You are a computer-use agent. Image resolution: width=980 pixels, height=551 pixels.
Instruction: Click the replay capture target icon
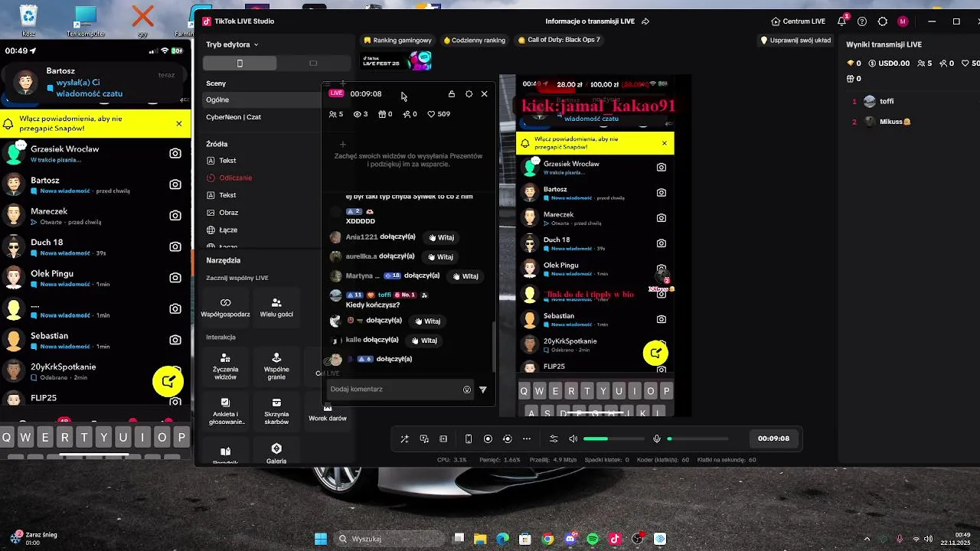[x=507, y=439]
